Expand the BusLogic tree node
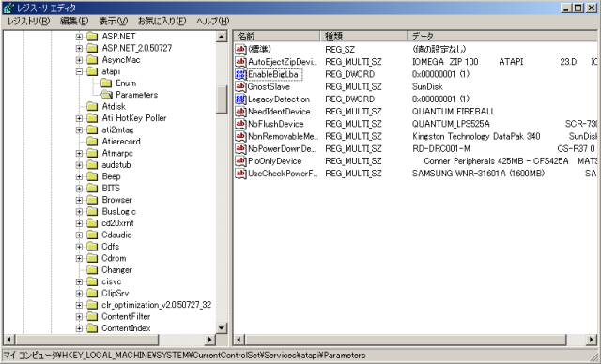The width and height of the screenshot is (601, 364). pyautogui.click(x=79, y=212)
